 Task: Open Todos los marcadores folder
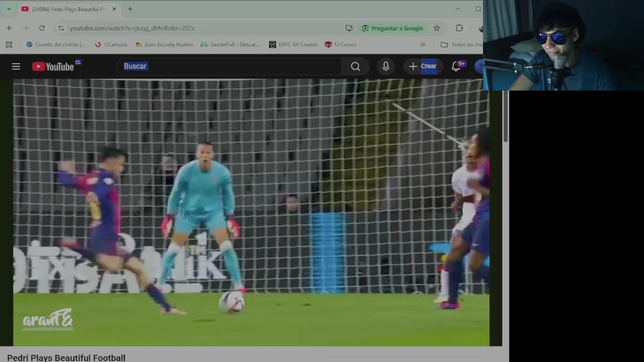[x=461, y=44]
